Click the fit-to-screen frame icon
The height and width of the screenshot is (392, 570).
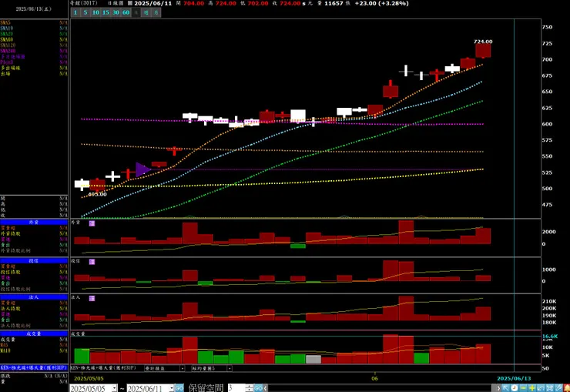click(549, 388)
